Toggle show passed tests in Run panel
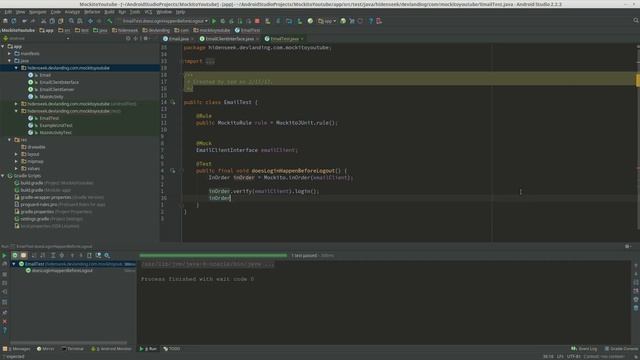640x360 pixels. 15,256
